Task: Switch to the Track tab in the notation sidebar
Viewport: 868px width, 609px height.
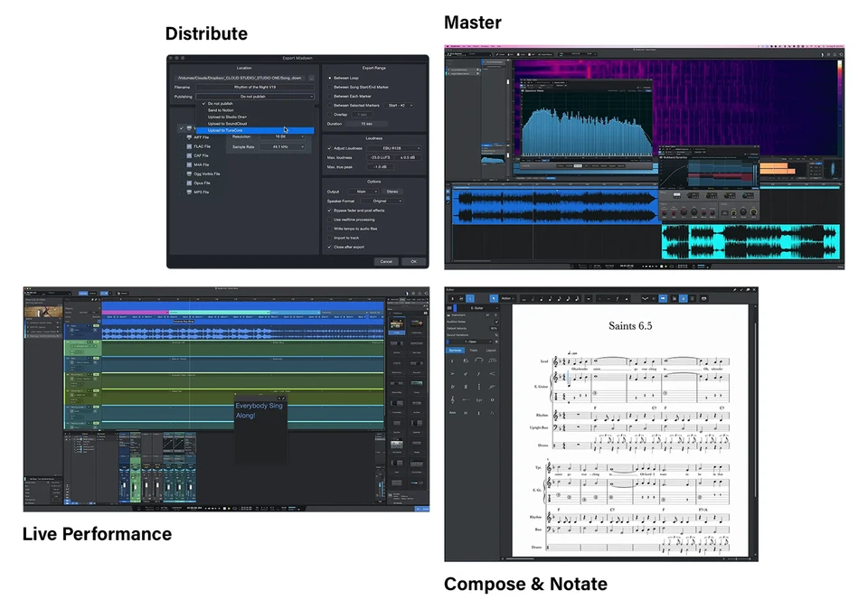Action: click(x=472, y=349)
